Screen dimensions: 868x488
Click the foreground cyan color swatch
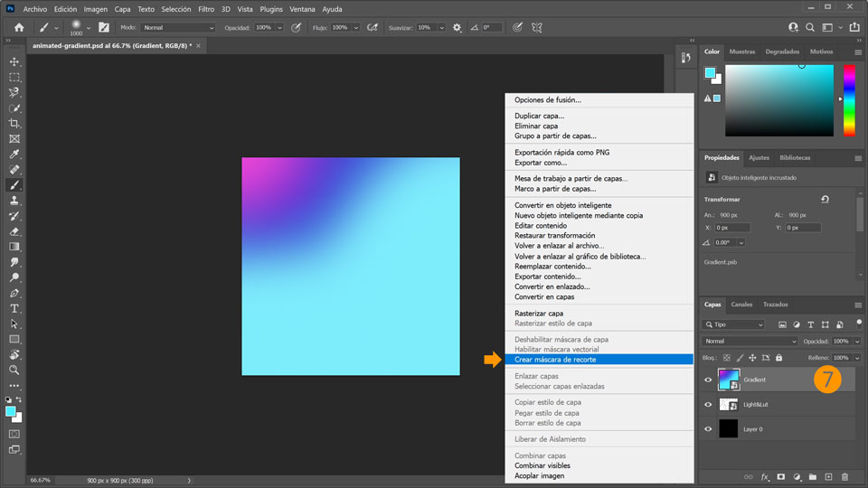pyautogui.click(x=11, y=411)
